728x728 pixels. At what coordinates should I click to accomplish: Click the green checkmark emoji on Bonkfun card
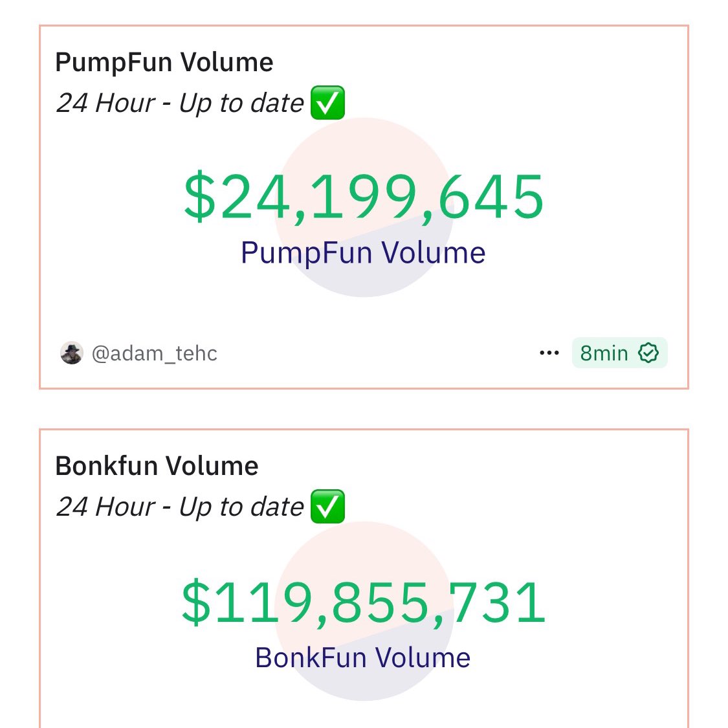click(x=328, y=506)
